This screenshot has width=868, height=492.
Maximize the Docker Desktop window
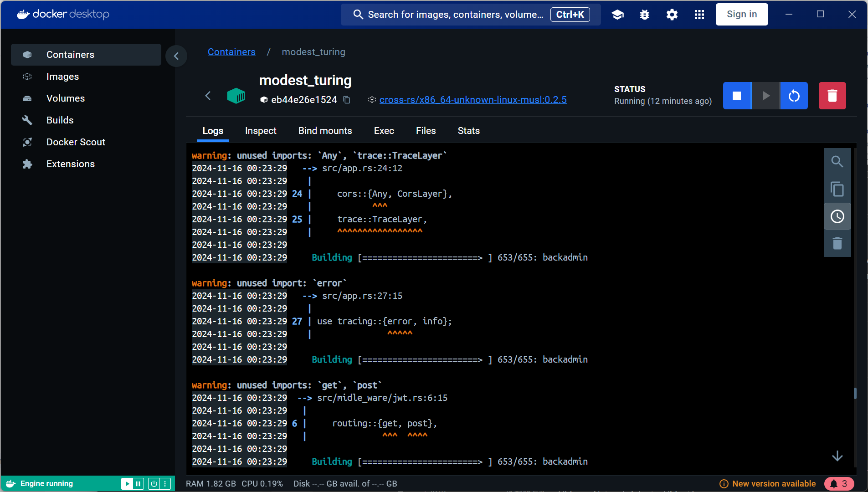point(821,15)
